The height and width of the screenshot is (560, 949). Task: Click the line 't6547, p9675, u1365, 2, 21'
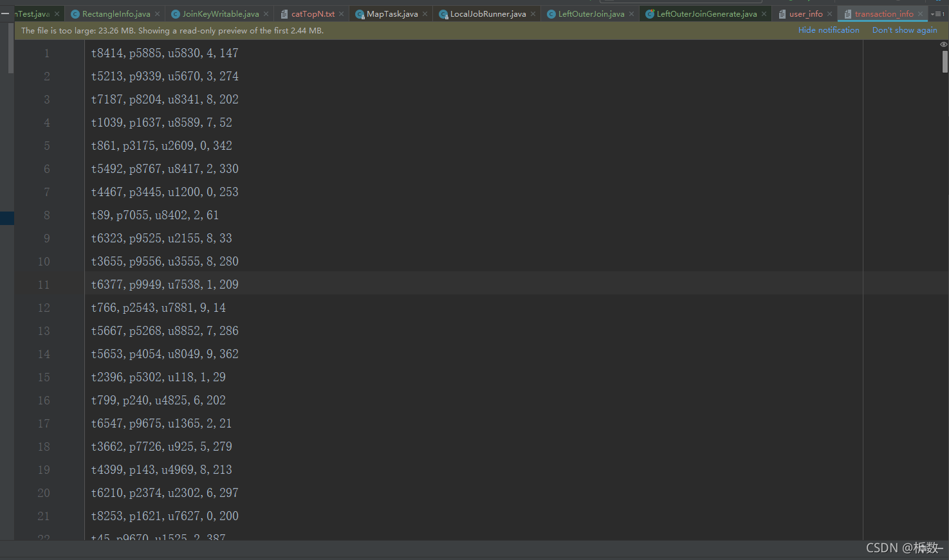tap(161, 424)
